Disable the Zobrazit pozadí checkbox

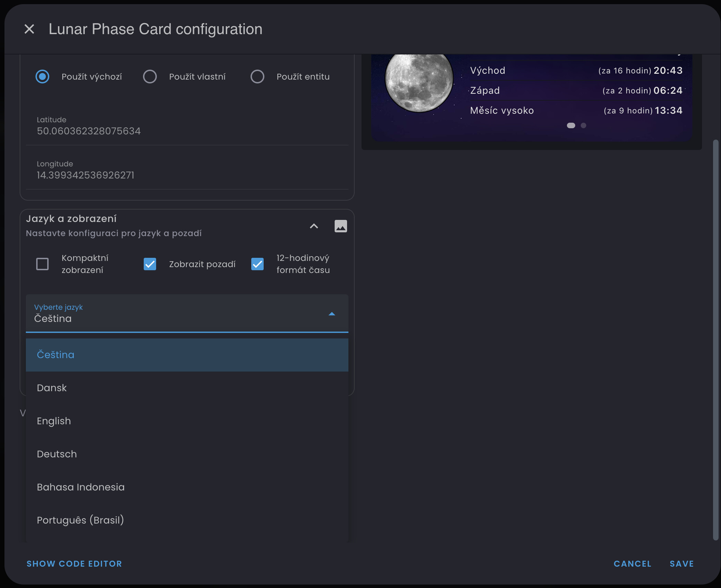click(x=150, y=264)
